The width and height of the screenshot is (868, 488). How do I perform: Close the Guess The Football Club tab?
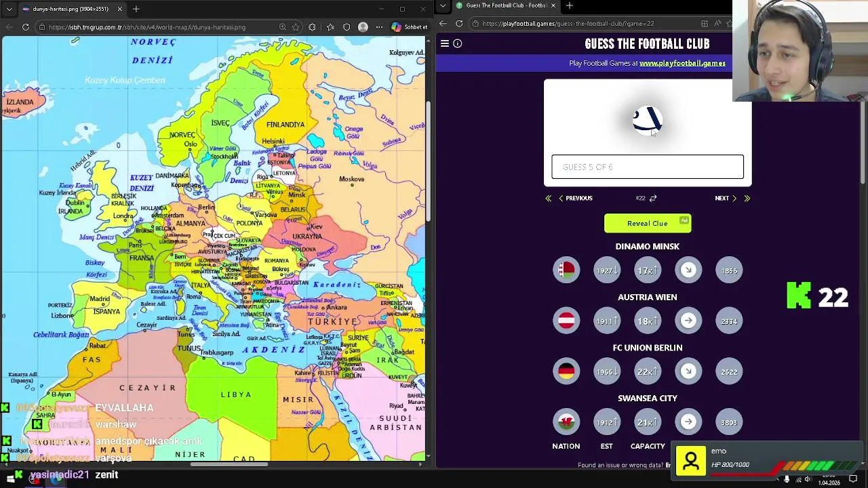tap(553, 5)
